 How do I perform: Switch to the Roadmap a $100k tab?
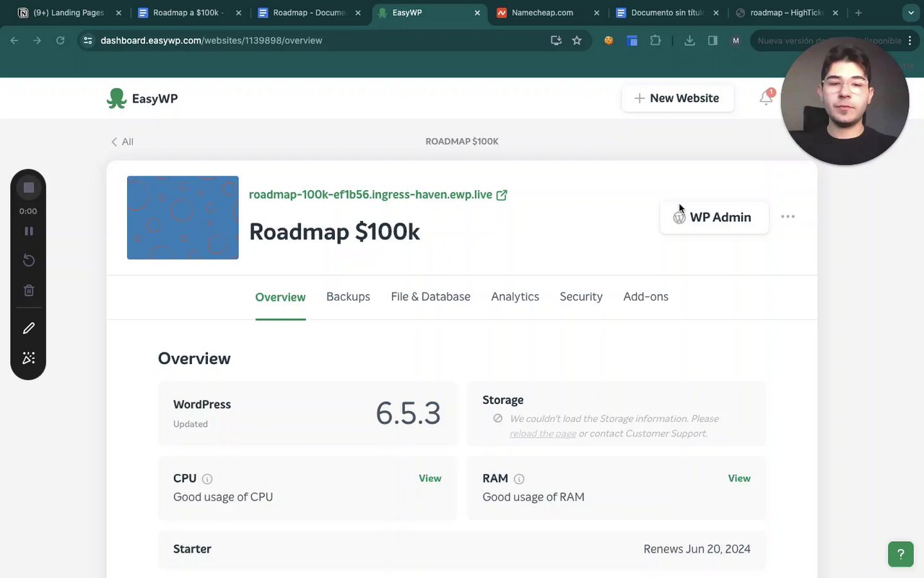188,13
